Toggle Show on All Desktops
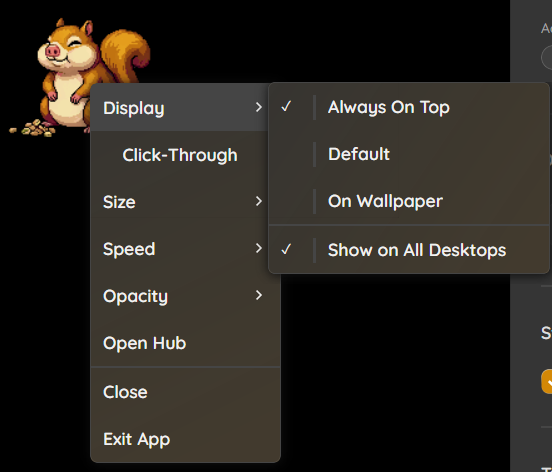552x472 pixels. [x=409, y=250]
